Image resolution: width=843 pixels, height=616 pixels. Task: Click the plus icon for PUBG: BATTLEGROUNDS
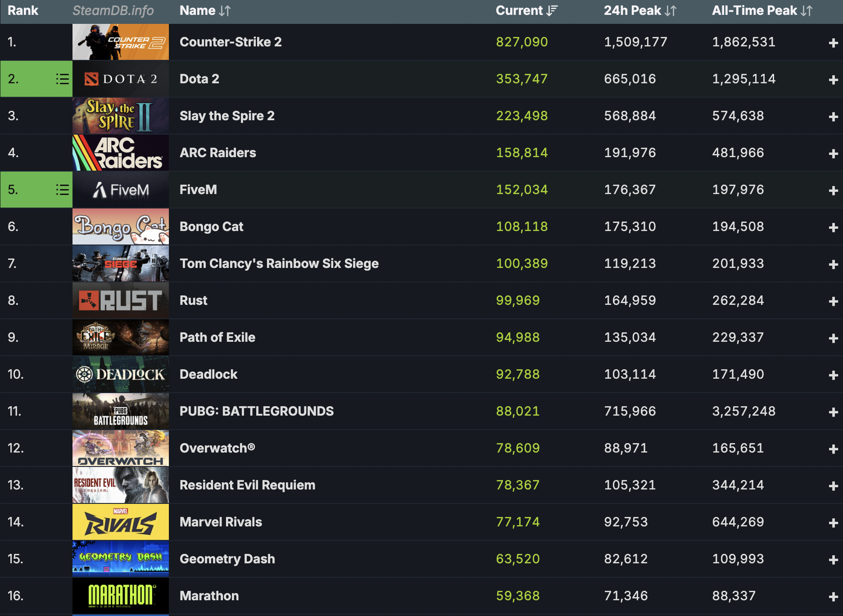833,412
